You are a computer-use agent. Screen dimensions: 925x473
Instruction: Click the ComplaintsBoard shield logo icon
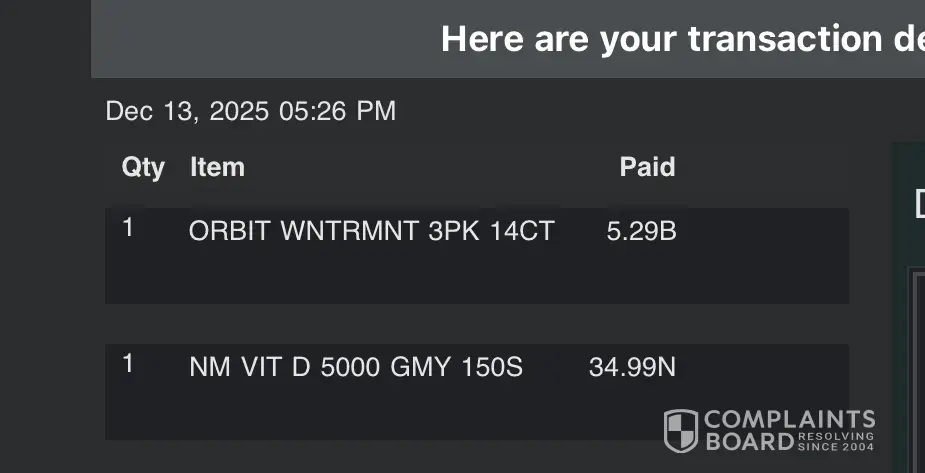pos(681,430)
